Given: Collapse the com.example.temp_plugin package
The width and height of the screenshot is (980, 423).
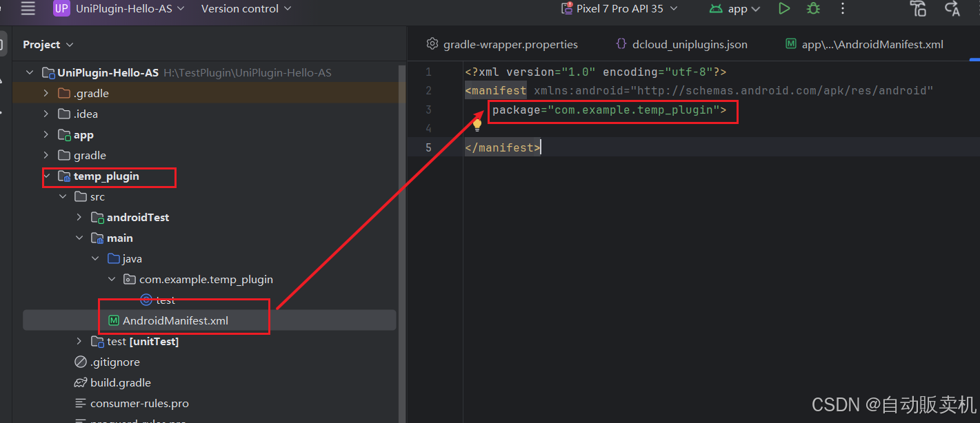Looking at the screenshot, I should click(x=112, y=279).
